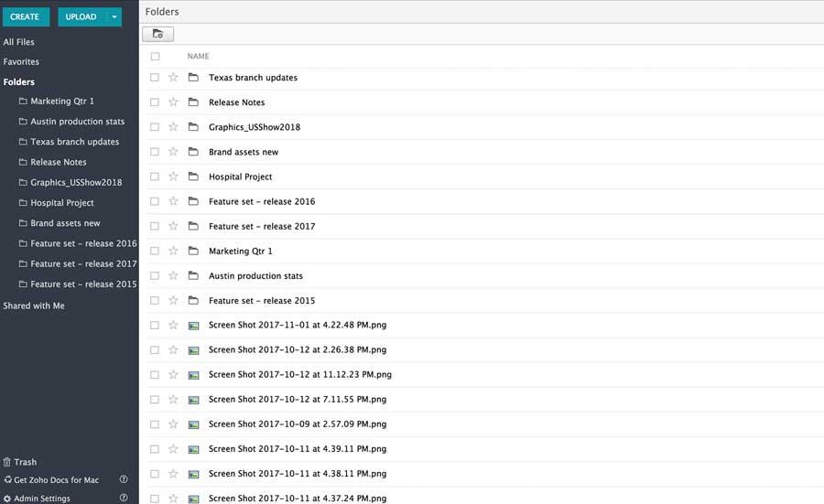Image resolution: width=824 pixels, height=504 pixels.
Task: Open Shared with Me section
Action: [x=34, y=306]
